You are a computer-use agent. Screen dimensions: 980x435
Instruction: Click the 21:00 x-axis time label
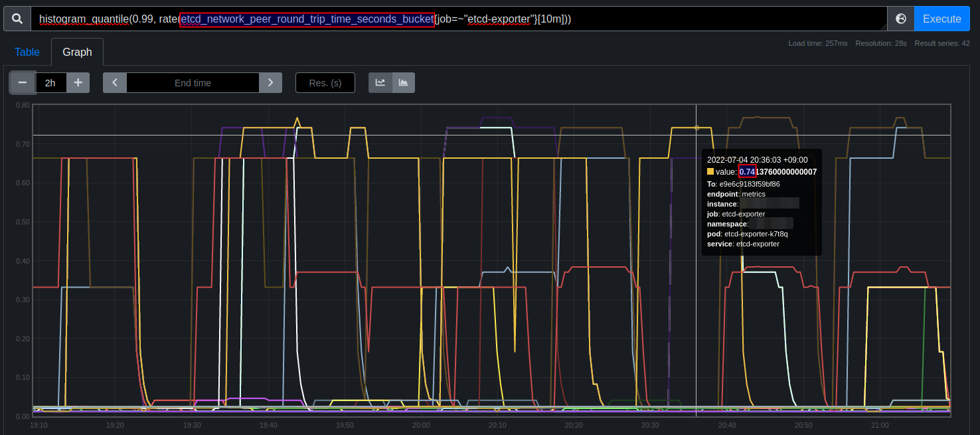click(x=880, y=425)
